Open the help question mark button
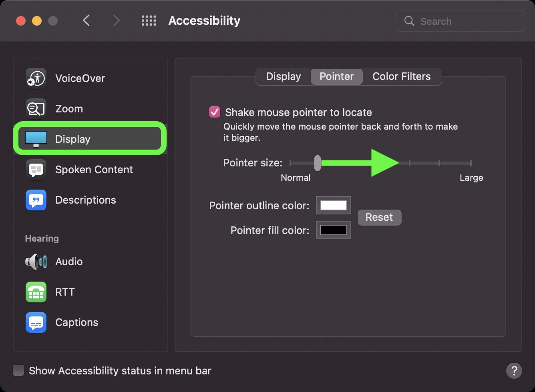This screenshot has width=535, height=392. click(514, 370)
